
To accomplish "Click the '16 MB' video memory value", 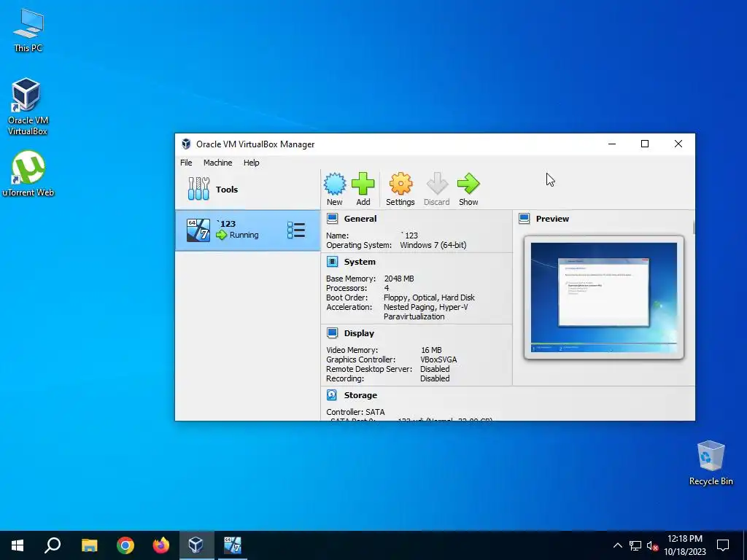I will coord(431,349).
